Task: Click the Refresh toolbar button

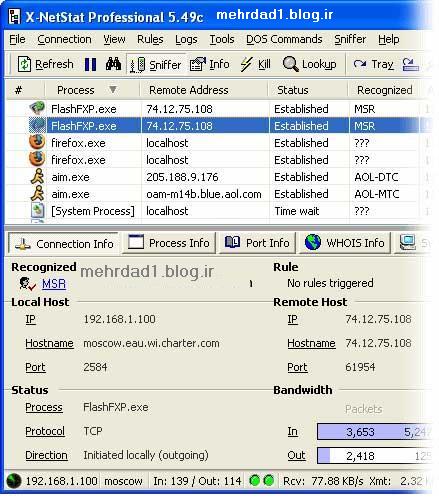Action: (46, 64)
